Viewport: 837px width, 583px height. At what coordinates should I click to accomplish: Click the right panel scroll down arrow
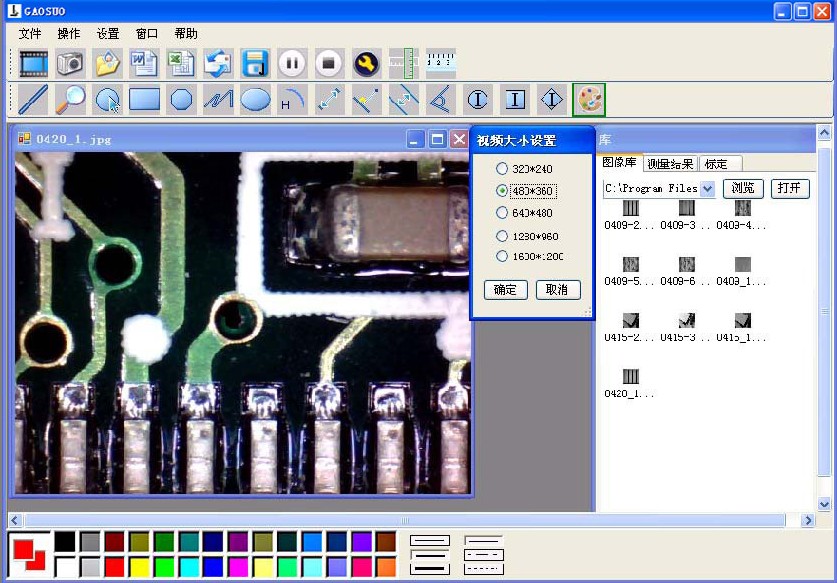tap(824, 503)
